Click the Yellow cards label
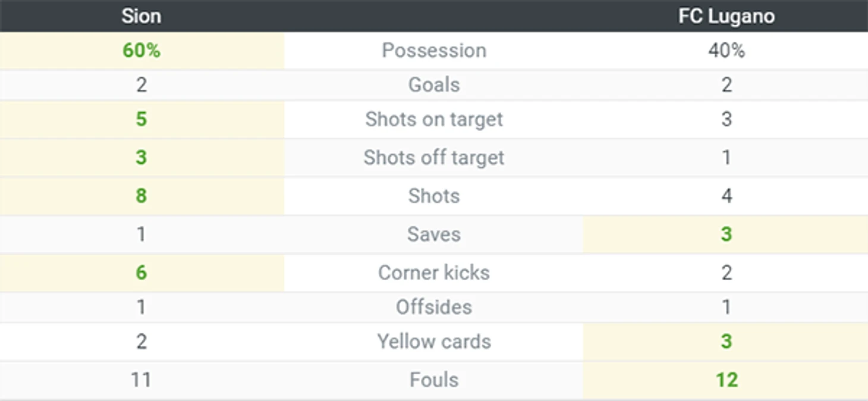Image resolution: width=868 pixels, height=401 pixels. 434,342
